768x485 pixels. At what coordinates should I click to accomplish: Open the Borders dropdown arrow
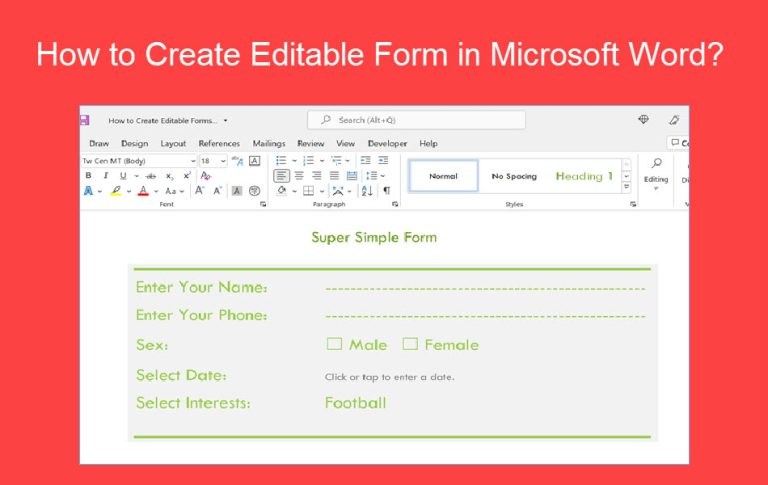322,191
